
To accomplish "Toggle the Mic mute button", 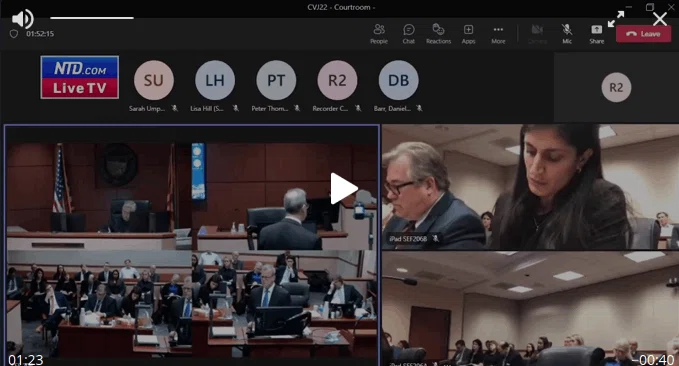I will tap(567, 34).
